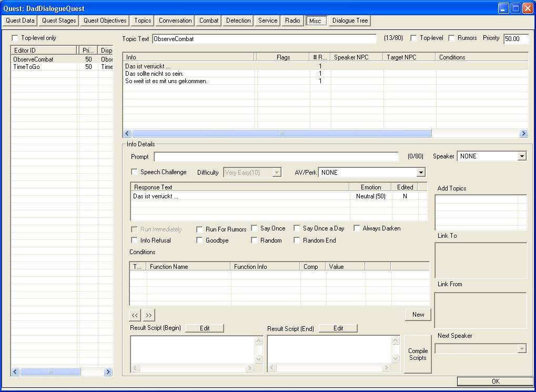Viewport: 536px width, 392px height.
Task: Click the Priority value field
Action: (516, 39)
